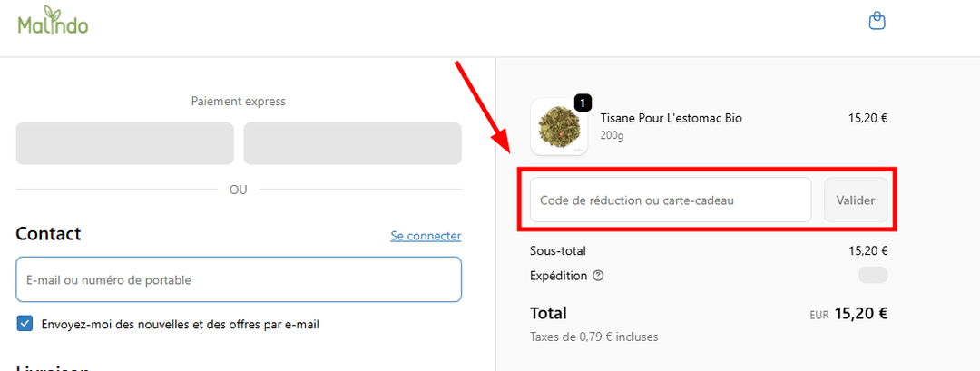Screen dimensions: 980x371
Task: Click the 'Envoyez-moi des nouvelles' label text
Action: coord(181,324)
